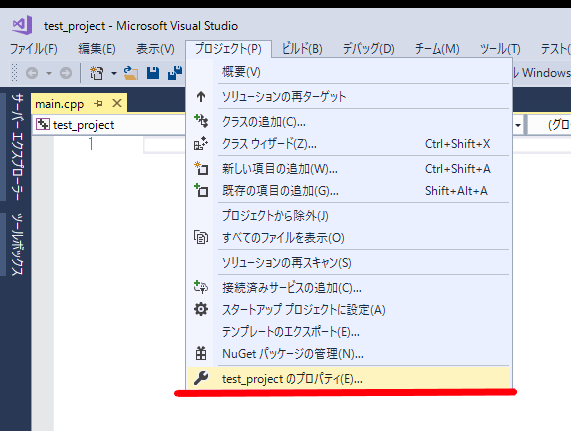Open the ツールボックス side tab
This screenshot has width=571, height=431.
coord(17,244)
